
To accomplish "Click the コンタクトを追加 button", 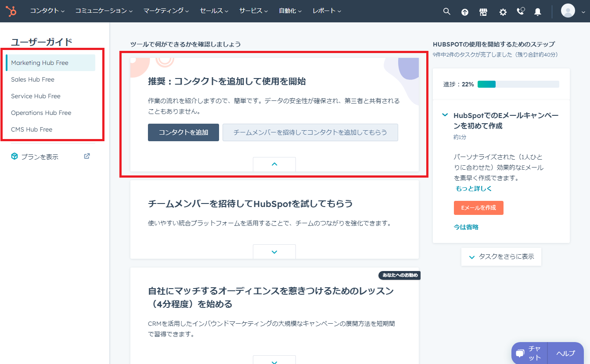I will [x=183, y=132].
